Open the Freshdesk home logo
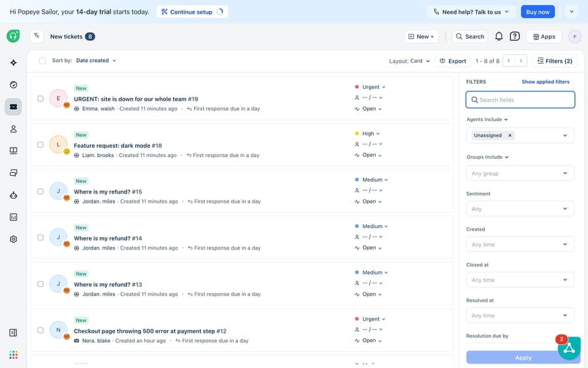 tap(13, 36)
